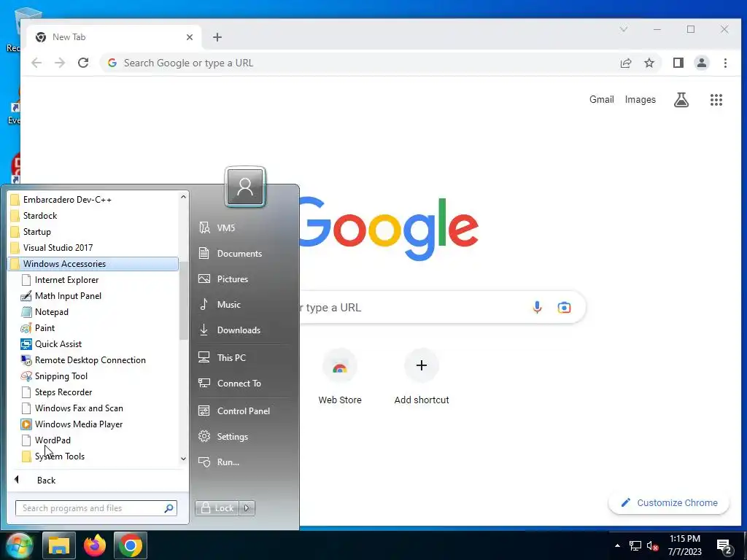The width and height of the screenshot is (747, 560).
Task: Click the Chrome taskbar icon
Action: pyautogui.click(x=130, y=545)
